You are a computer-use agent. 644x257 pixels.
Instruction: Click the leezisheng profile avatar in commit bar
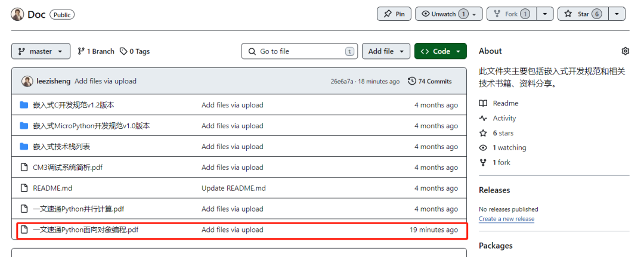point(27,82)
